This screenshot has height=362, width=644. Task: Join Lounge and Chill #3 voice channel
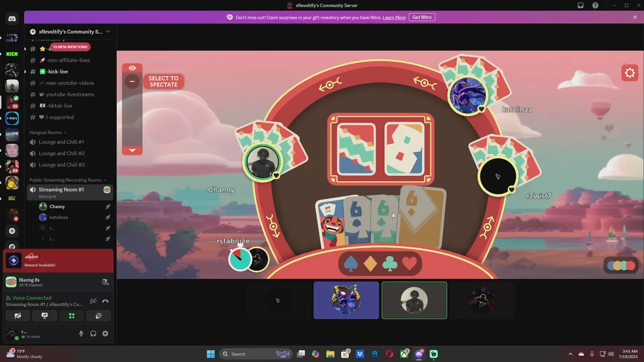(70, 165)
